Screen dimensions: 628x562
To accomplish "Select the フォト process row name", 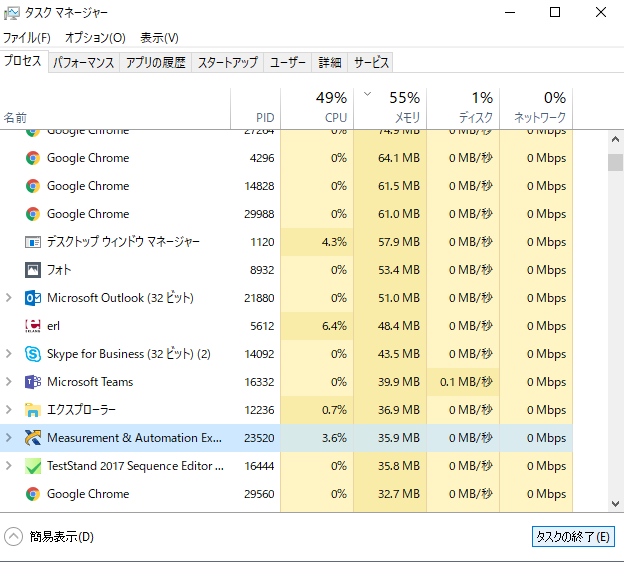I will click(x=59, y=270).
